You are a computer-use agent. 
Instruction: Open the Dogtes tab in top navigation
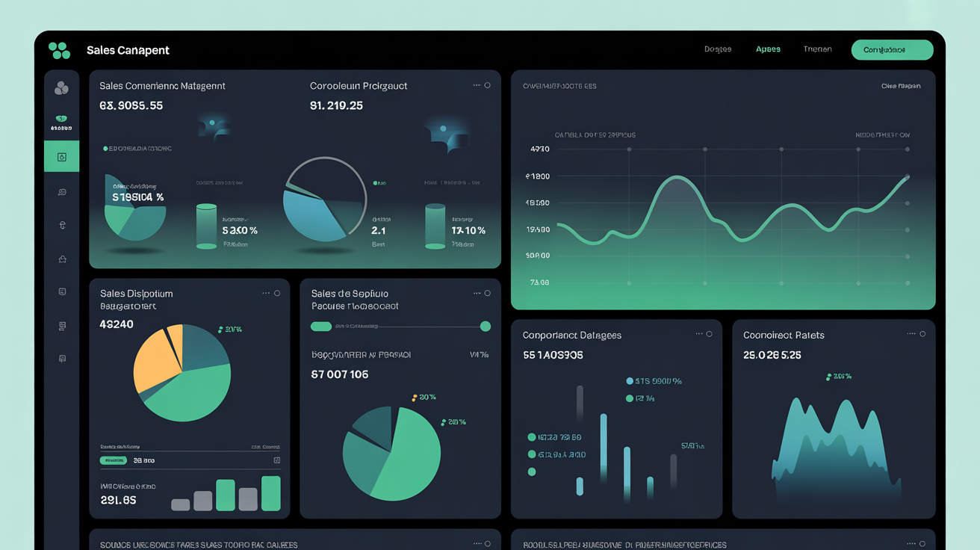(x=718, y=49)
